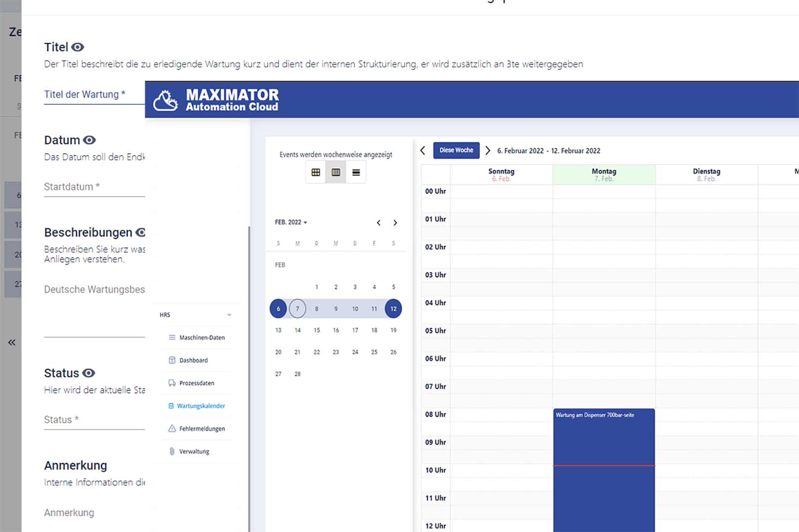Switch to list view icon
This screenshot has height=532, width=799.
tap(356, 172)
